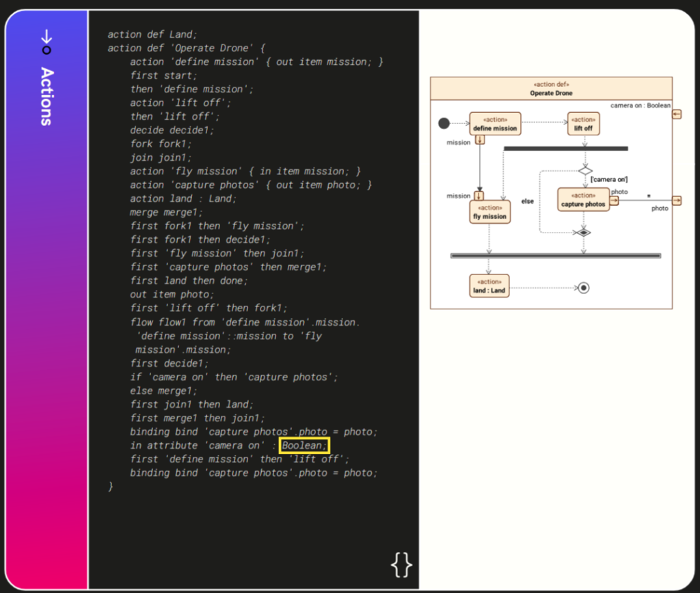Select the black initial start node
Screen dimensions: 700x593
444,123
